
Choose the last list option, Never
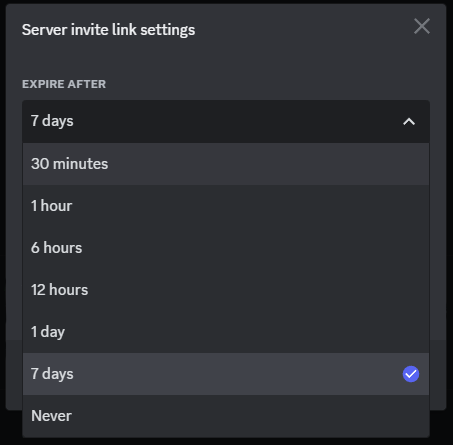click(x=226, y=416)
